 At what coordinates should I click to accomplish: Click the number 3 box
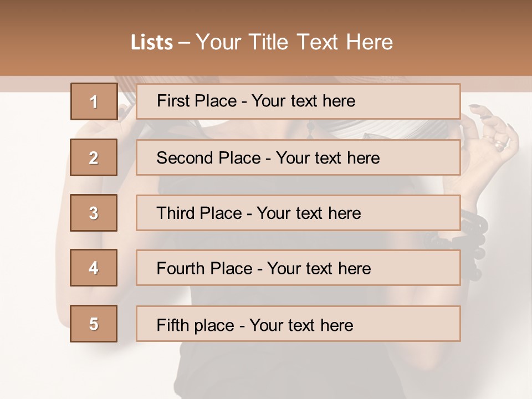94,213
